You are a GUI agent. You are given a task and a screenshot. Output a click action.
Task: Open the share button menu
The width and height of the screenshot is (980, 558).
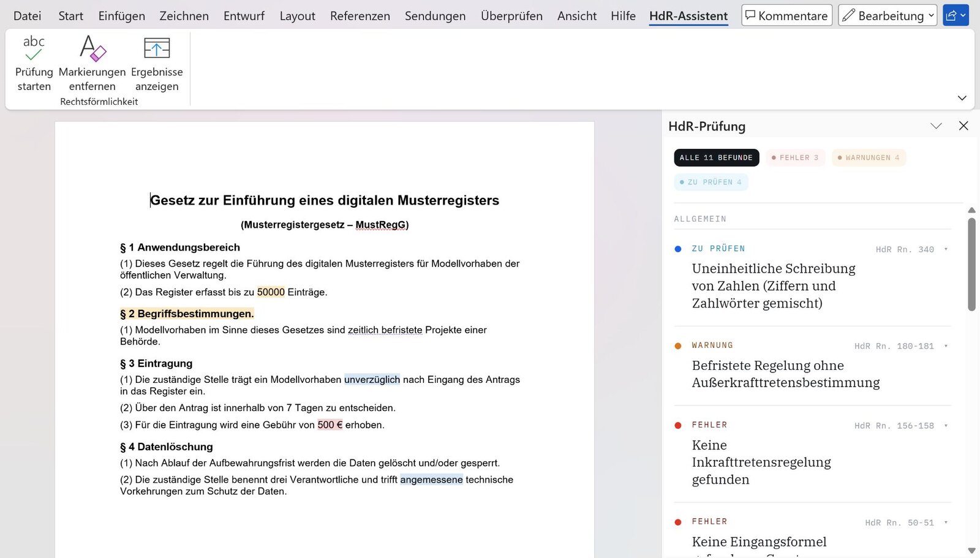point(956,15)
